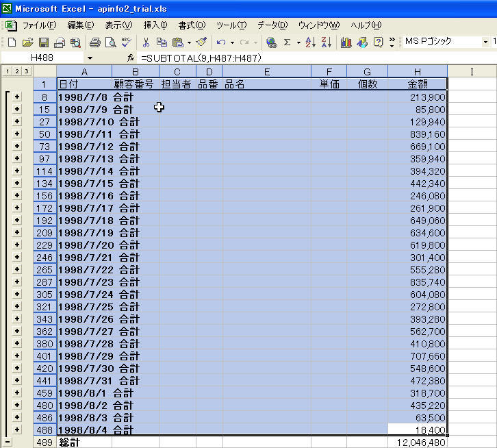
Task: Click the Cut scissors icon
Action: pyautogui.click(x=146, y=42)
